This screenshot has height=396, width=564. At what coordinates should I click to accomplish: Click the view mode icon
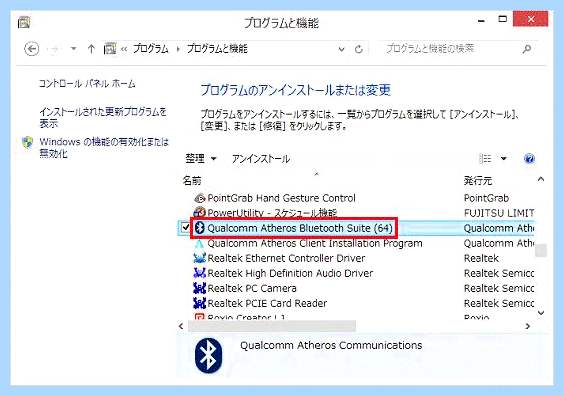[485, 158]
